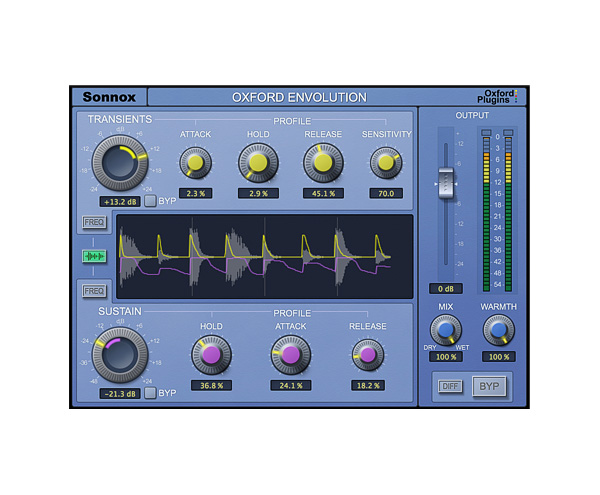Click the Transients gain knob

pyautogui.click(x=120, y=163)
